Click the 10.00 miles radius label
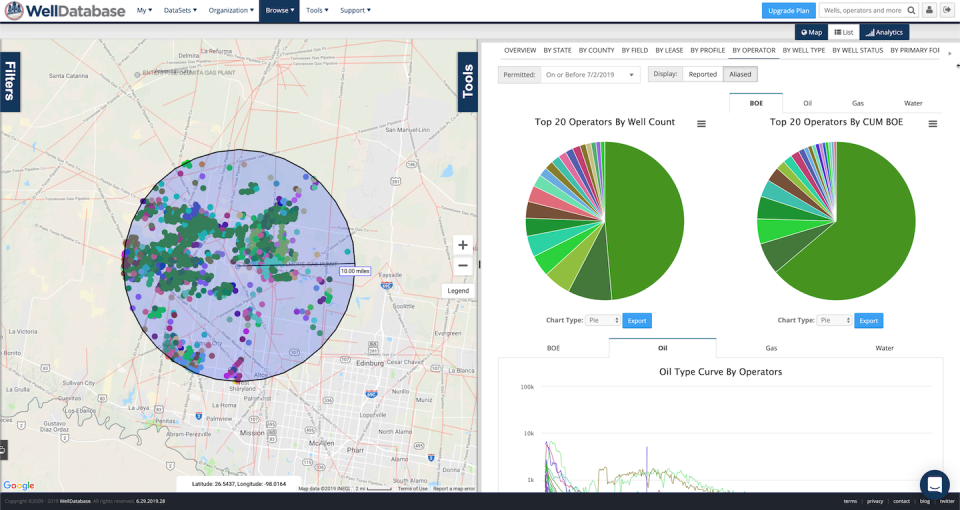Image resolution: width=960 pixels, height=510 pixels. [355, 271]
